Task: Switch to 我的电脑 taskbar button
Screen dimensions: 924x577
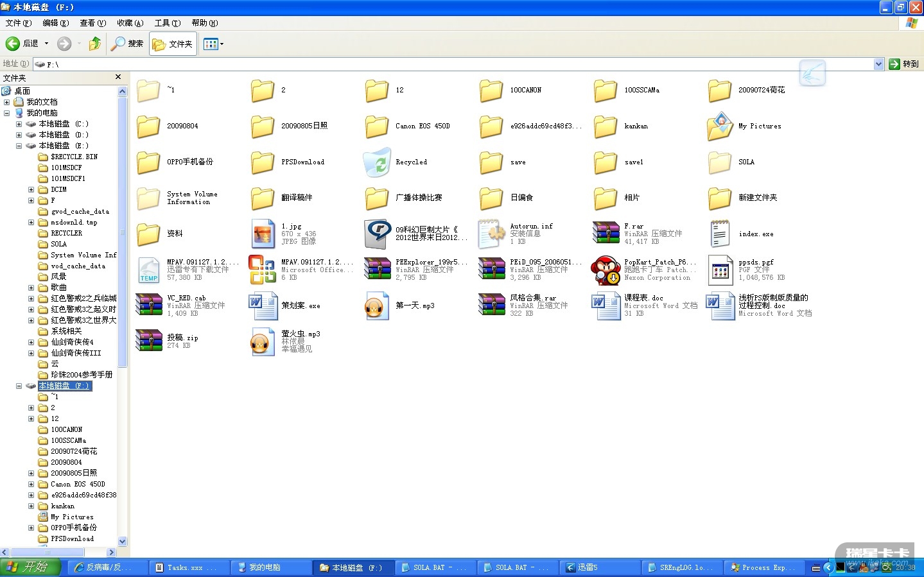Action: point(272,567)
